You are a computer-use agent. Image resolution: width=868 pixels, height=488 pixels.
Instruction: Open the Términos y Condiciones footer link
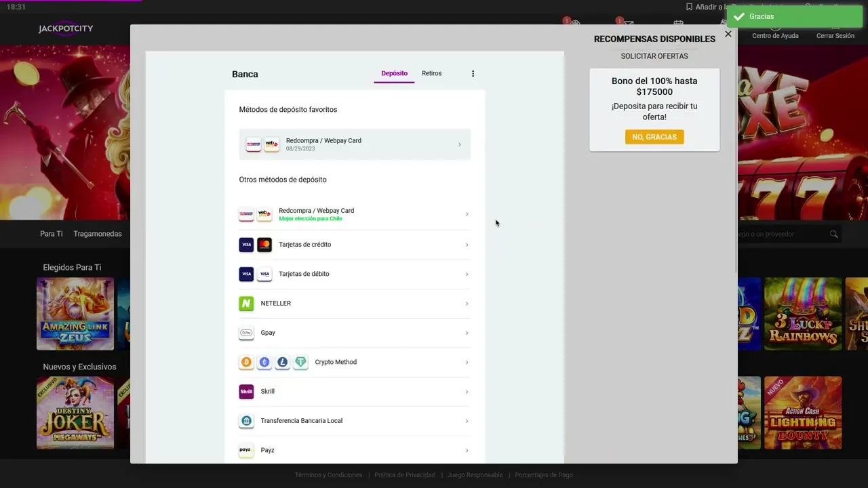(328, 475)
